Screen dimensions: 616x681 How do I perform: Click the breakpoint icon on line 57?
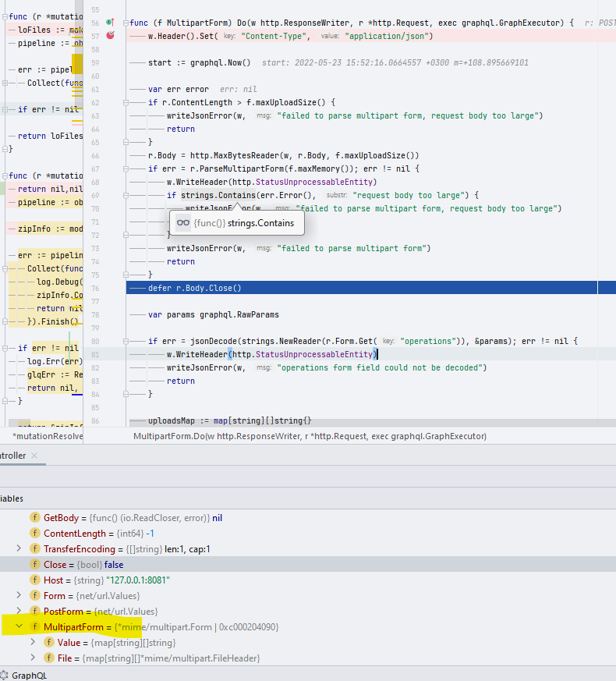[x=110, y=36]
